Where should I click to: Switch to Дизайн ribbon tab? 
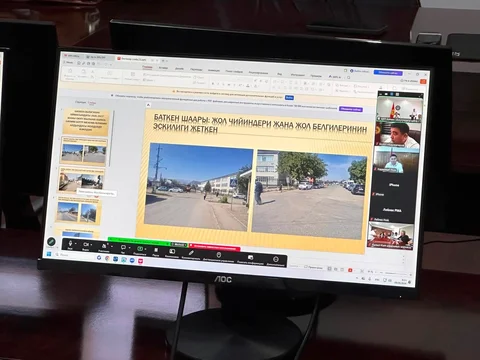pos(179,68)
